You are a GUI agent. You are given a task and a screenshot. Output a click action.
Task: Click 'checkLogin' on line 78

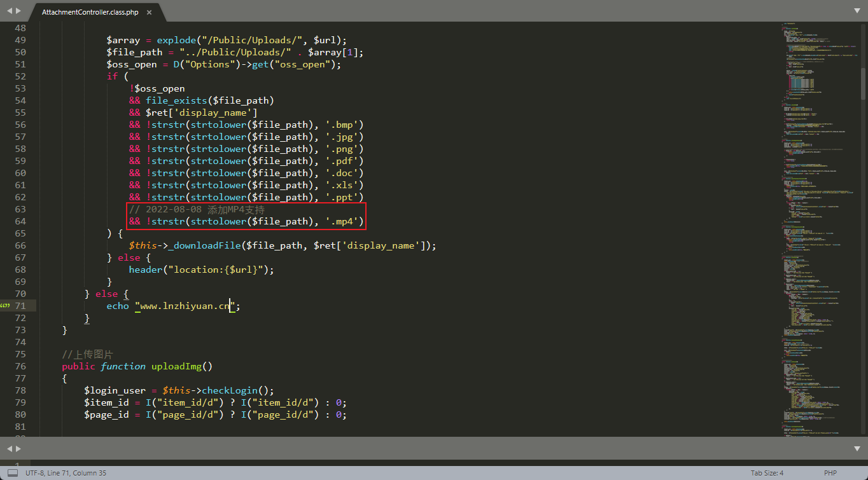point(230,390)
